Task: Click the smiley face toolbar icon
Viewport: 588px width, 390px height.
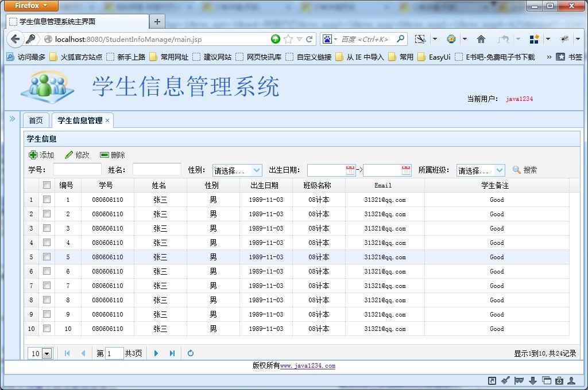Action: coord(451,39)
